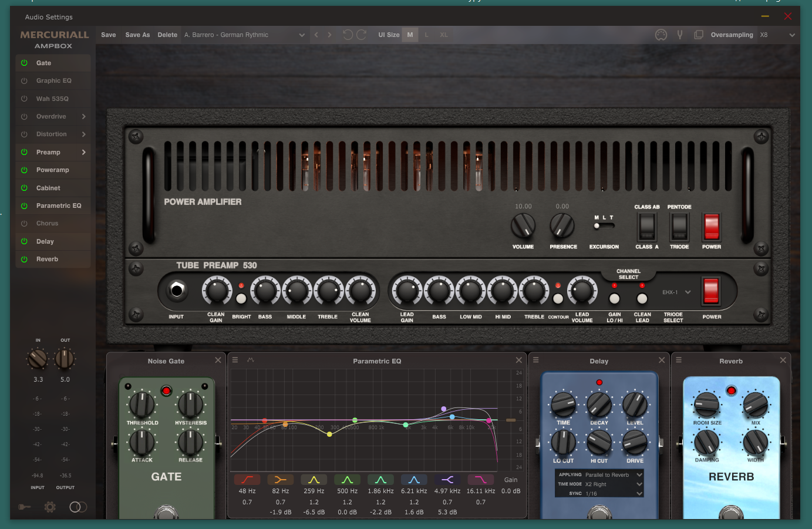This screenshot has width=812, height=529.
Task: Expand the Preamp submenu arrow
Action: [x=84, y=152]
